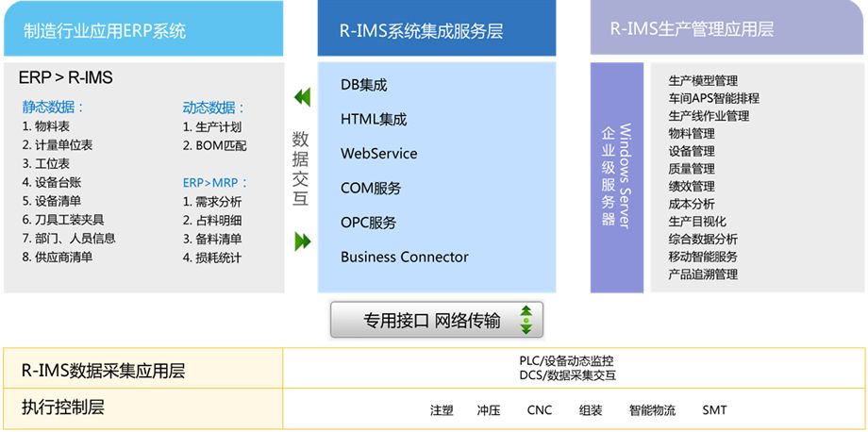Click the green up-down arrows icon
The image size is (868, 432).
[x=526, y=319]
